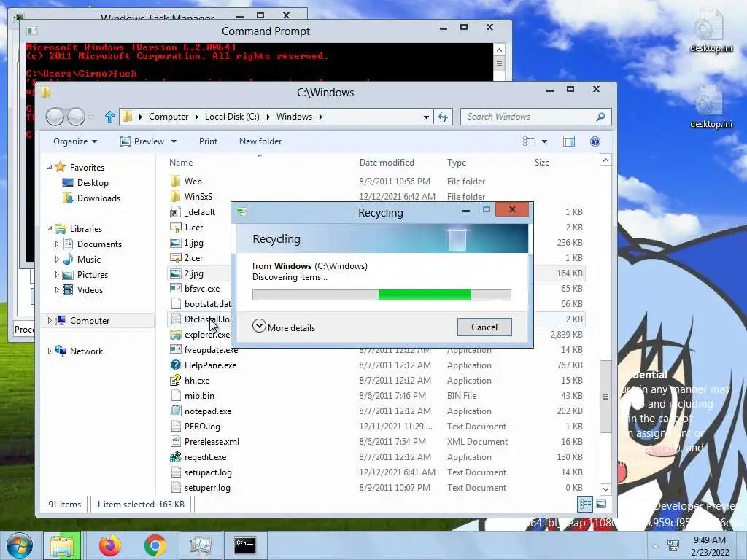The height and width of the screenshot is (560, 747).
Task: Select the notepad.exe icon
Action: coord(175,411)
